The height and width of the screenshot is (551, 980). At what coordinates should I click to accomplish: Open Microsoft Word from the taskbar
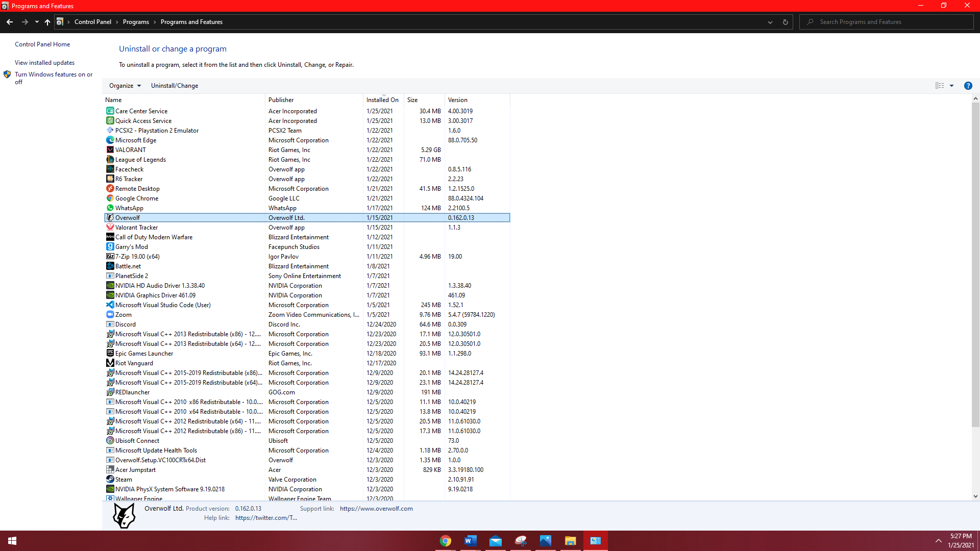click(470, 541)
